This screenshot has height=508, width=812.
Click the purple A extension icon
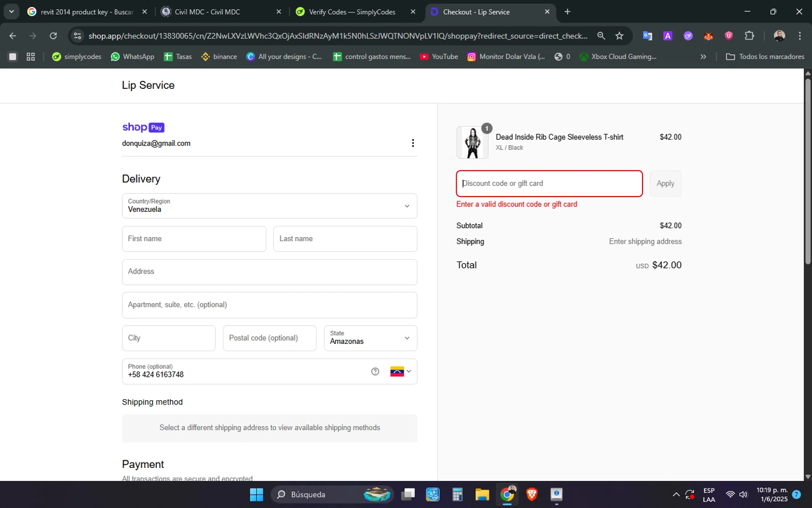[x=668, y=36]
